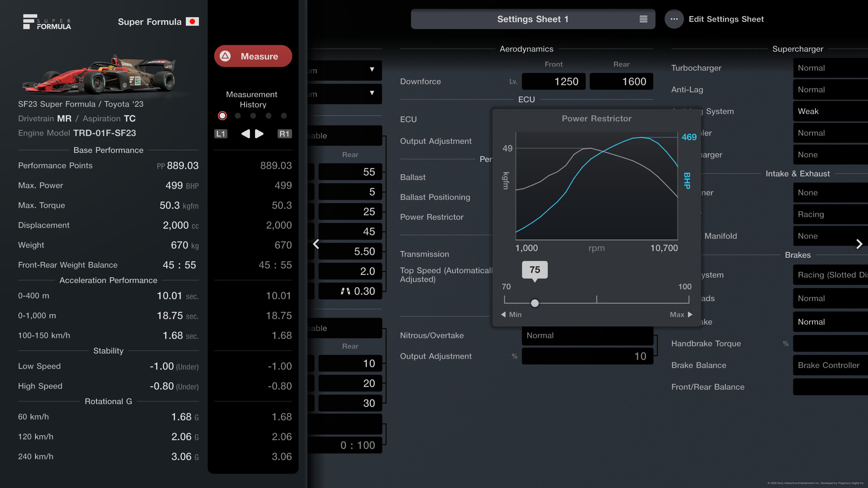Go to next measurement with right arrow
This screenshot has width=868, height=488.
[x=259, y=134]
